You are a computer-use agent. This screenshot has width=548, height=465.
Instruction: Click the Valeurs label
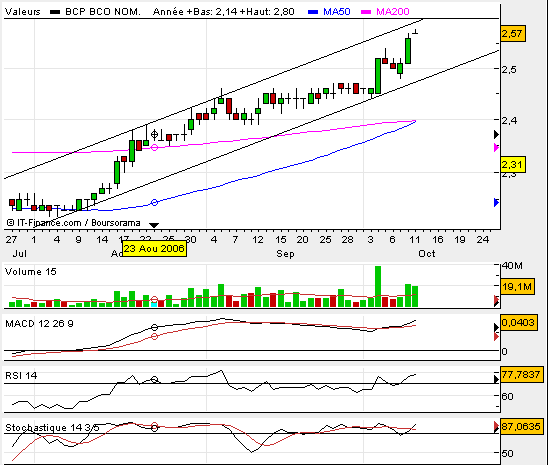tap(23, 12)
